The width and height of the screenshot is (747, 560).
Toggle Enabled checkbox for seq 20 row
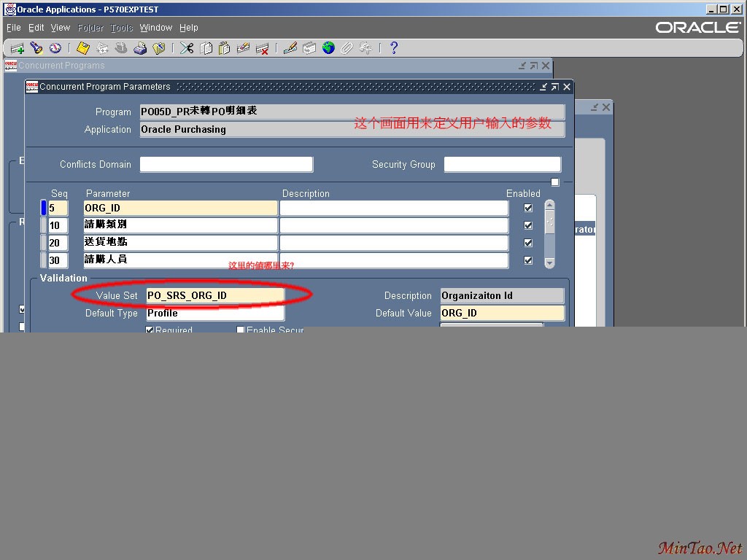pyautogui.click(x=528, y=243)
